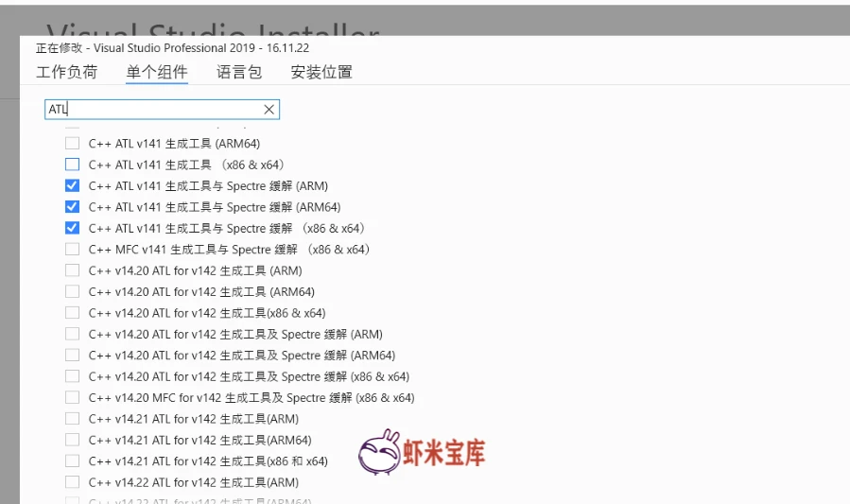
Task: Select the 单个组件 tab
Action: (x=157, y=72)
